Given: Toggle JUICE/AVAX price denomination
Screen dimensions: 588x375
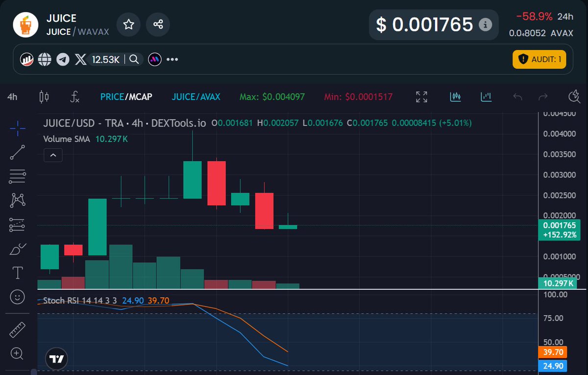Looking at the screenshot, I should tap(196, 97).
